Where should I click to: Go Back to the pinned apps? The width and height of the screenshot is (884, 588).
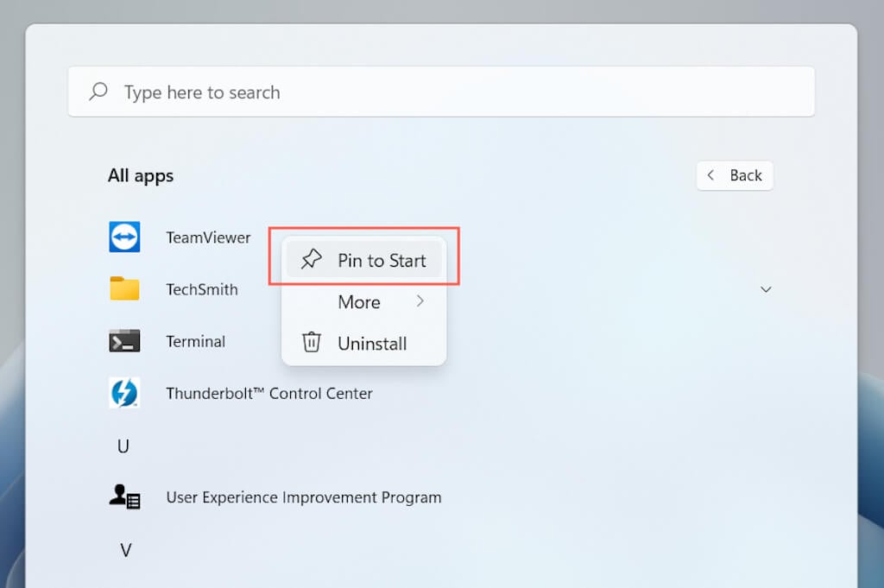[x=735, y=175]
